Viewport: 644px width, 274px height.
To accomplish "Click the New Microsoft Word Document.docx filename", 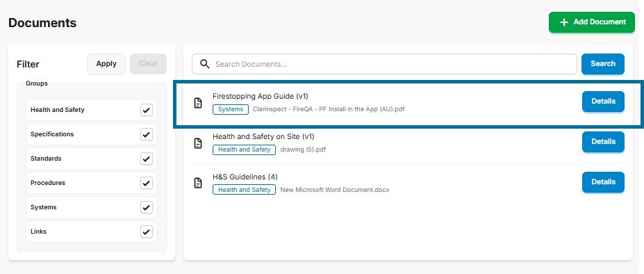I will 335,190.
